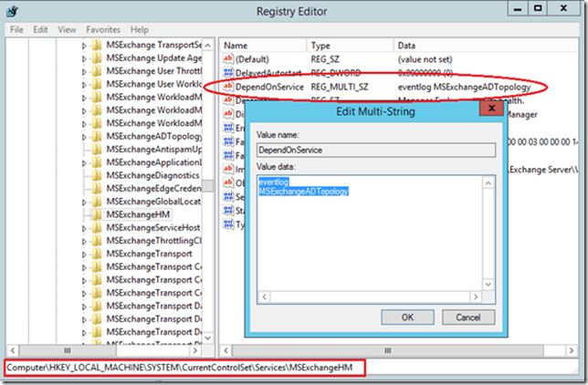Open the Edit menu
The height and width of the screenshot is (385, 588).
coord(40,29)
